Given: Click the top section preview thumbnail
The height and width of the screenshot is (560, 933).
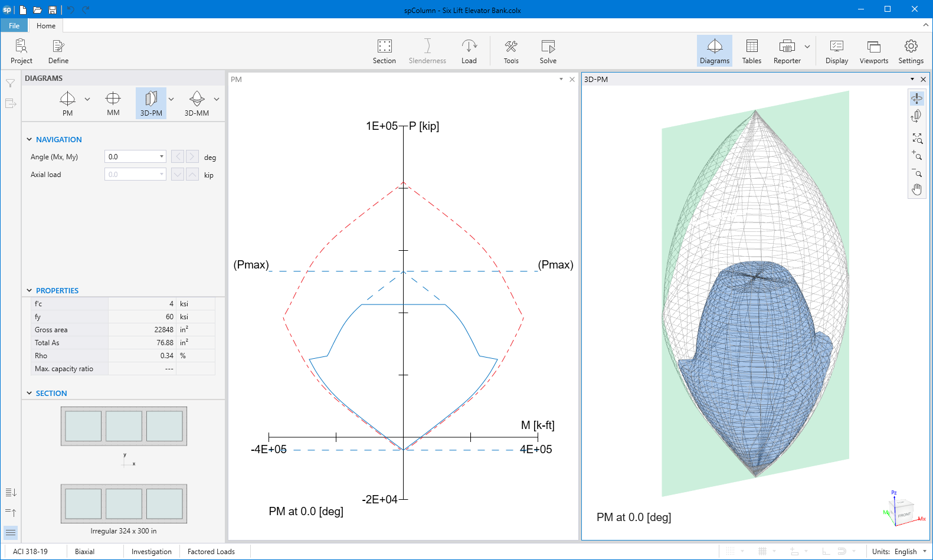Looking at the screenshot, I should (x=124, y=426).
